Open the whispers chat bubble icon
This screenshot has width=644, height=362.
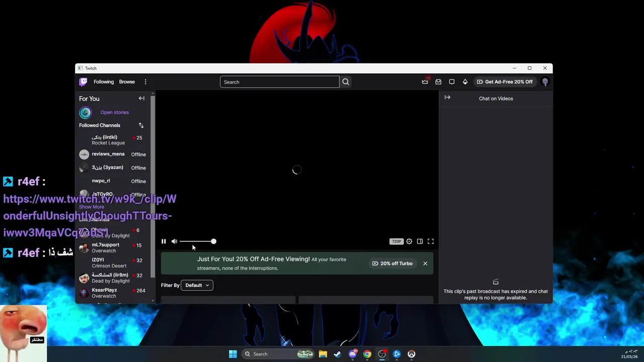pyautogui.click(x=452, y=82)
